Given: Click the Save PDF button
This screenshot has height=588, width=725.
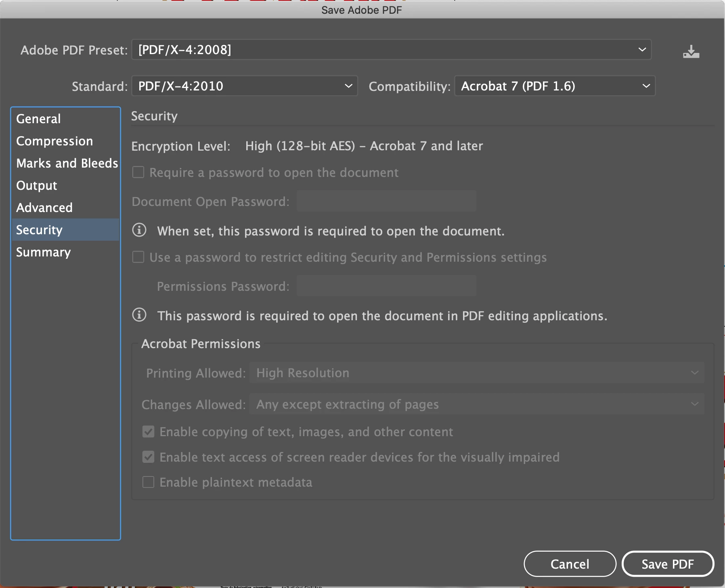Looking at the screenshot, I should tap(668, 564).
